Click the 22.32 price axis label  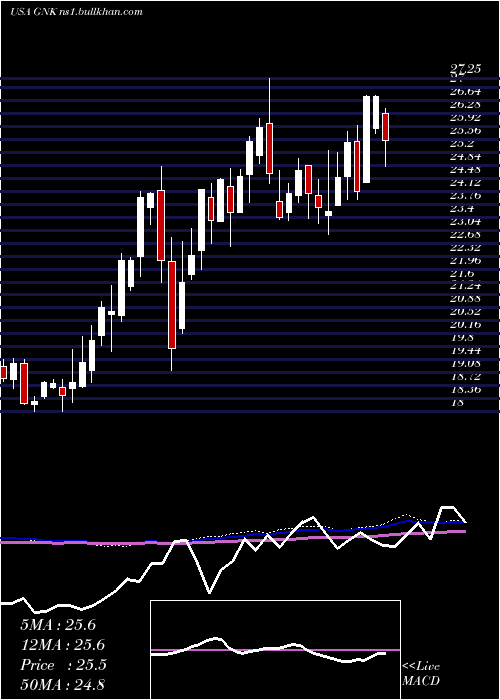[x=465, y=248]
